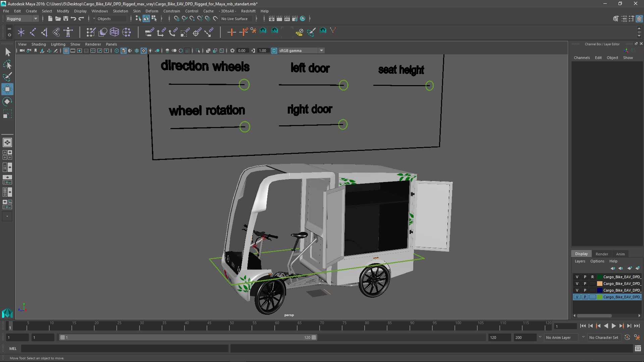Go to the end of playback range

tap(637, 326)
